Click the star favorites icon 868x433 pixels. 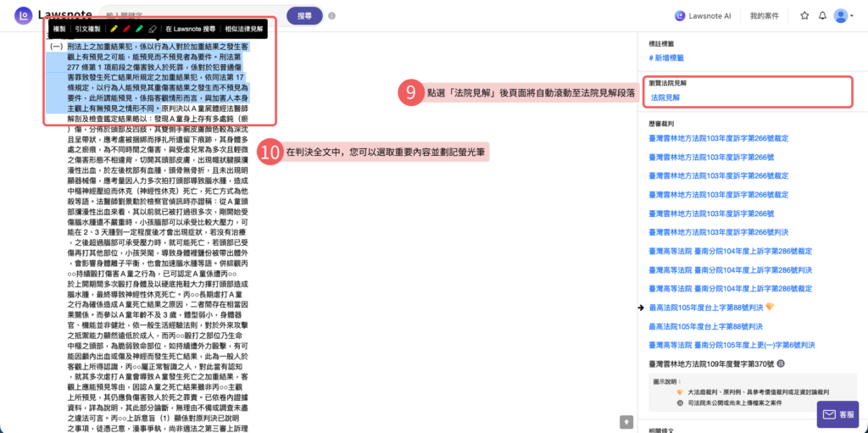coord(805,16)
